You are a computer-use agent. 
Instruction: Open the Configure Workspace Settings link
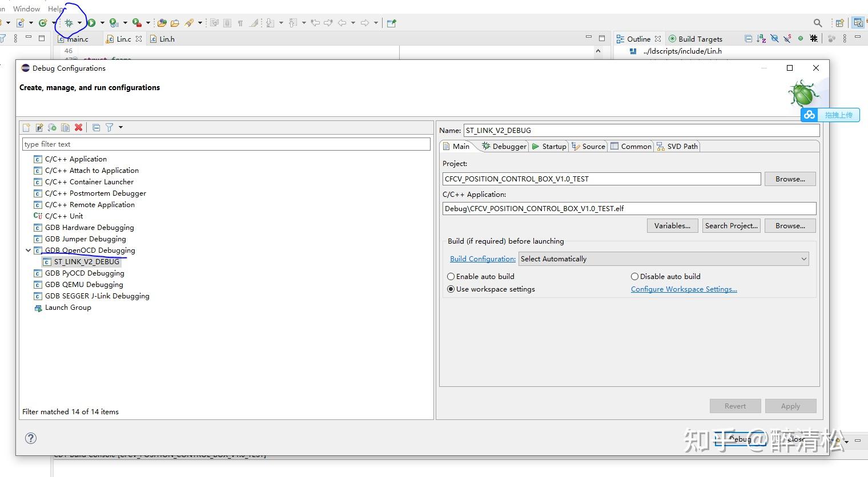coord(684,289)
